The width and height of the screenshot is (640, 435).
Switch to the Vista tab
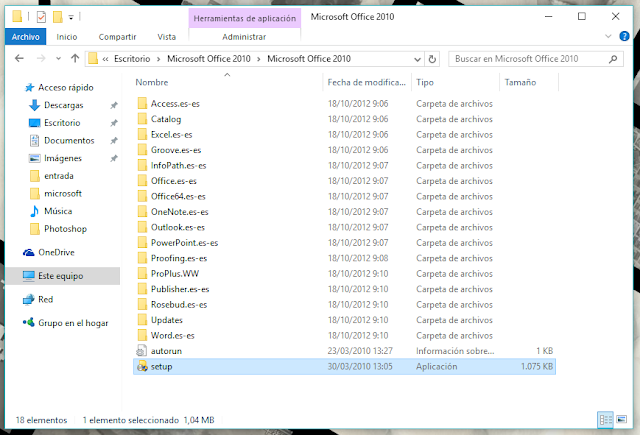(x=167, y=37)
